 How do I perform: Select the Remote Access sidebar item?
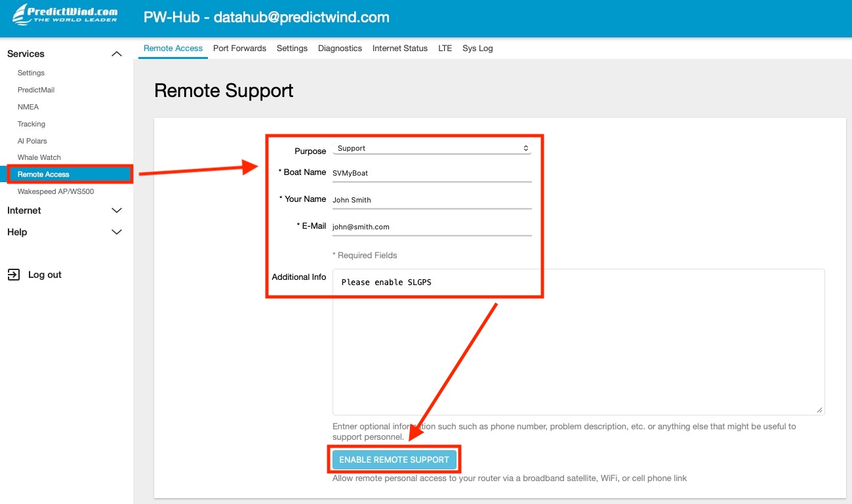tap(44, 174)
